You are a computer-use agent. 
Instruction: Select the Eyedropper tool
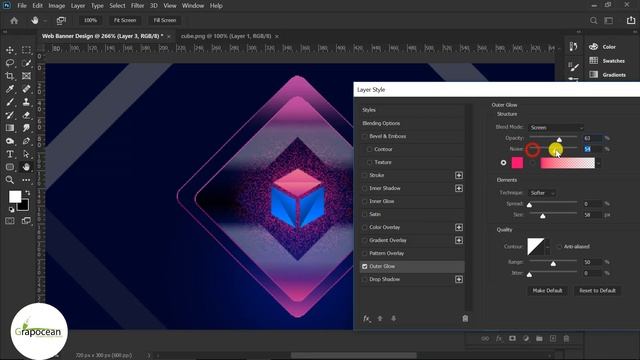click(x=10, y=89)
